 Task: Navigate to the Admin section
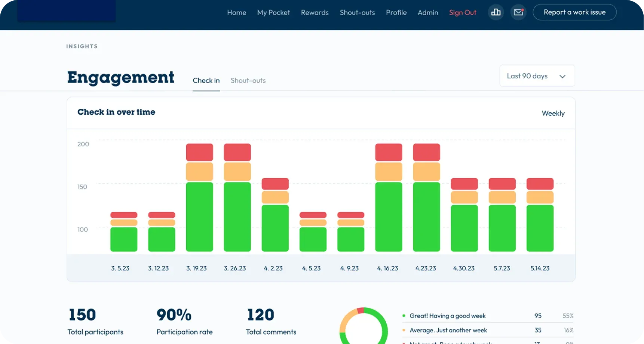point(427,12)
